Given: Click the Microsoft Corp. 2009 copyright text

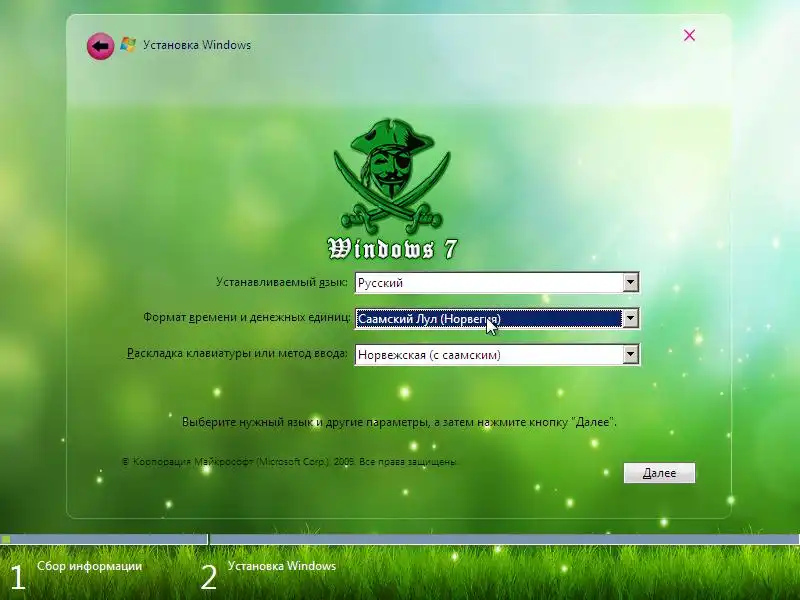Looking at the screenshot, I should [290, 462].
